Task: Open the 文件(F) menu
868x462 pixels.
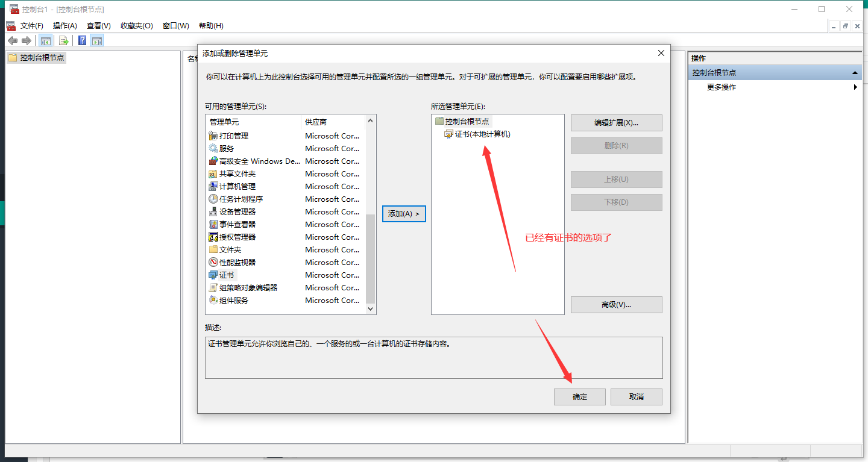Action: (x=31, y=26)
